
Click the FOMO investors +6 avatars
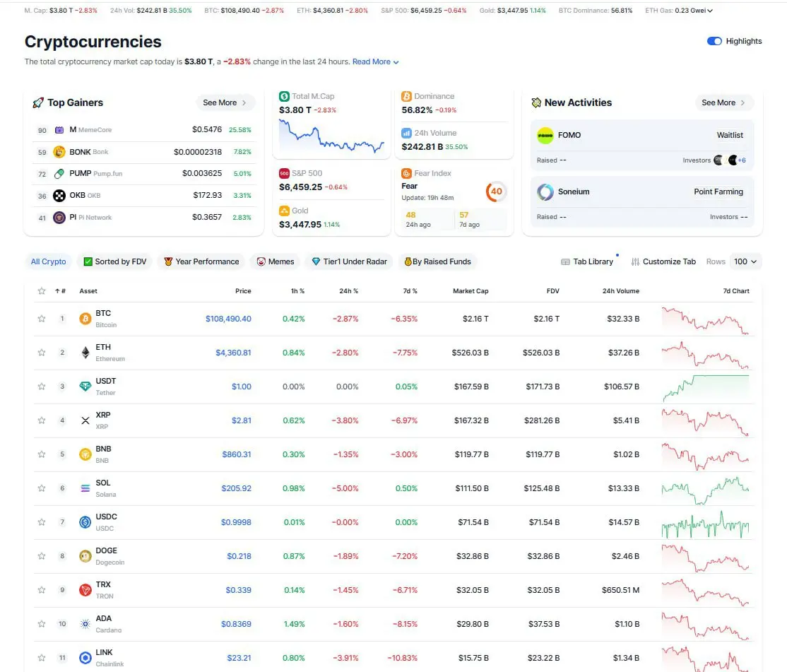coord(729,160)
